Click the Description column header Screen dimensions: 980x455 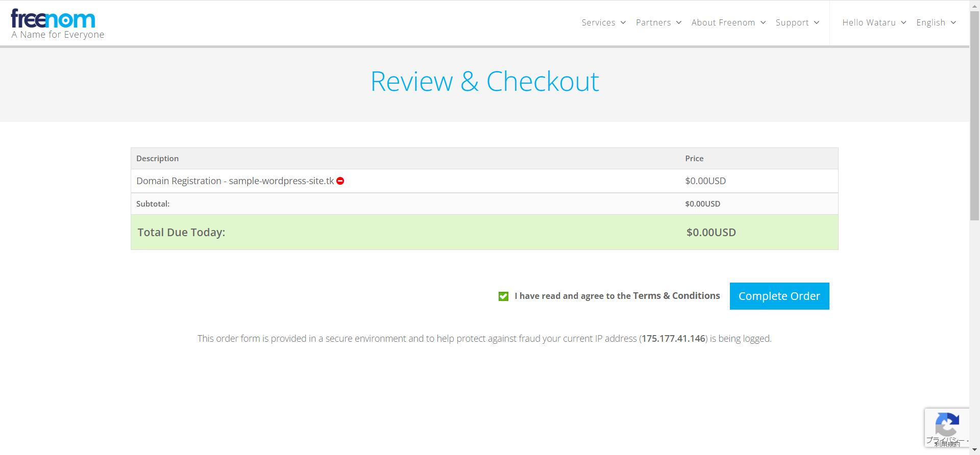(x=157, y=159)
